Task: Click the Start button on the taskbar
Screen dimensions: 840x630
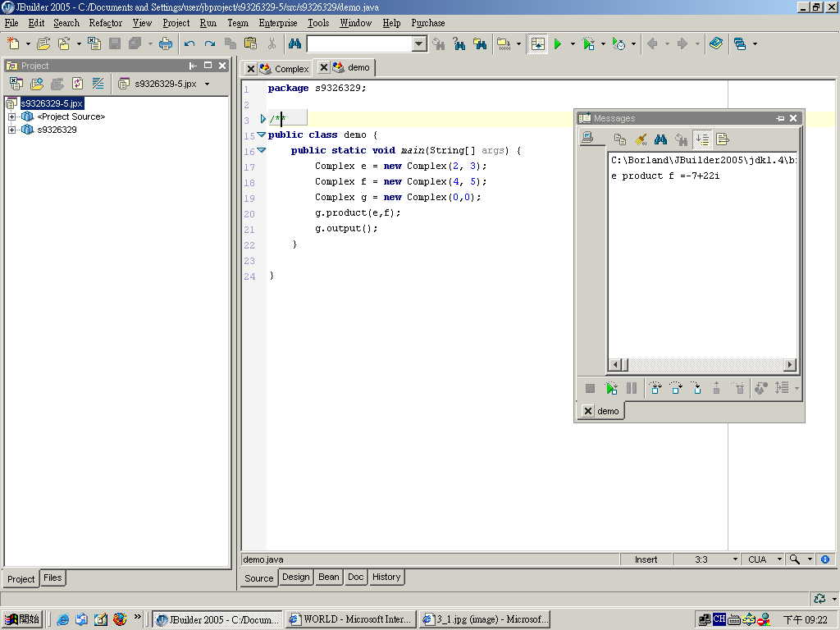Action: tap(22, 619)
